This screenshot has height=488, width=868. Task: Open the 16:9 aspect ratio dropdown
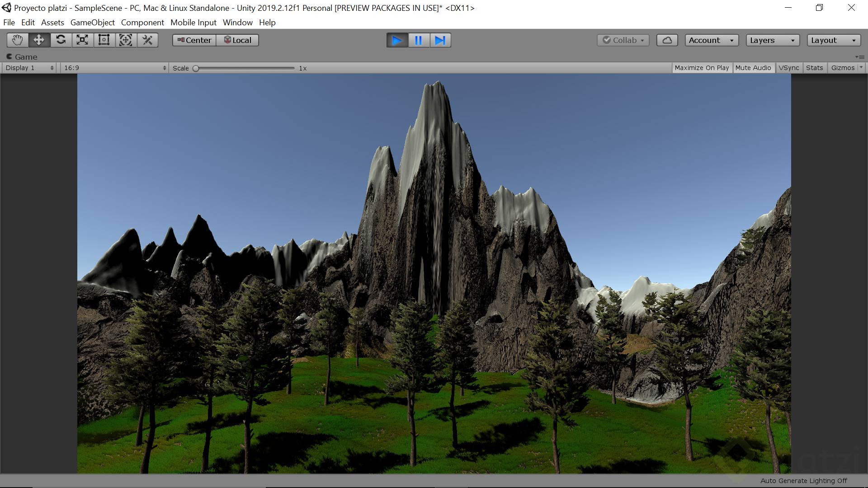pos(115,68)
